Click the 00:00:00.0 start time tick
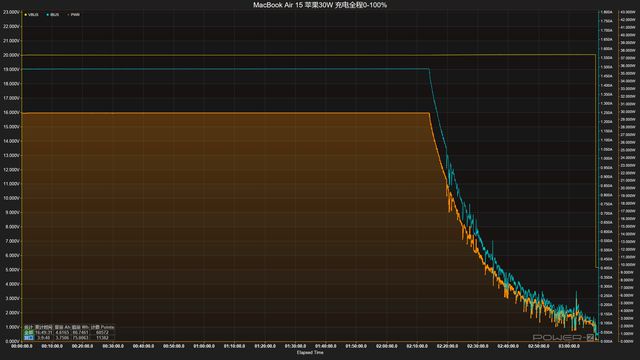 (x=22, y=346)
